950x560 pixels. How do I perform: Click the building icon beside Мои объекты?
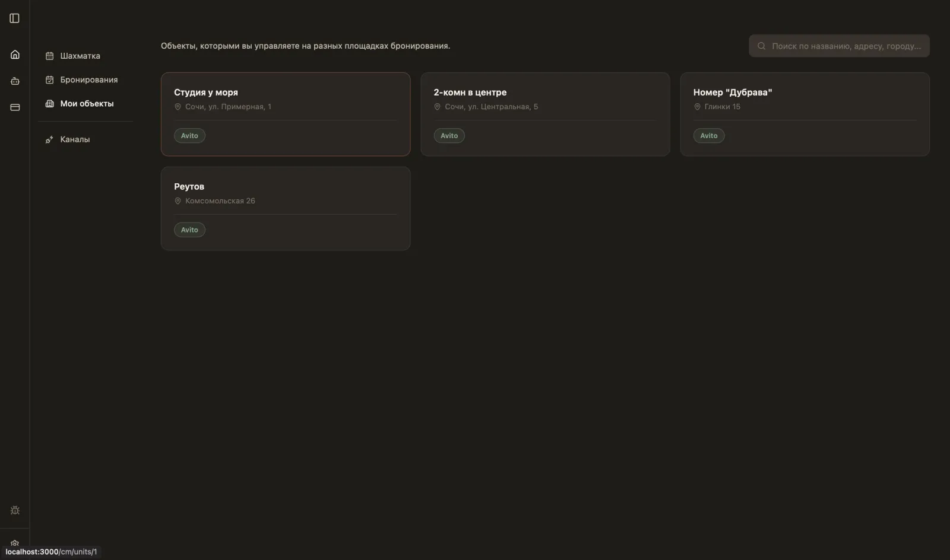tap(50, 103)
